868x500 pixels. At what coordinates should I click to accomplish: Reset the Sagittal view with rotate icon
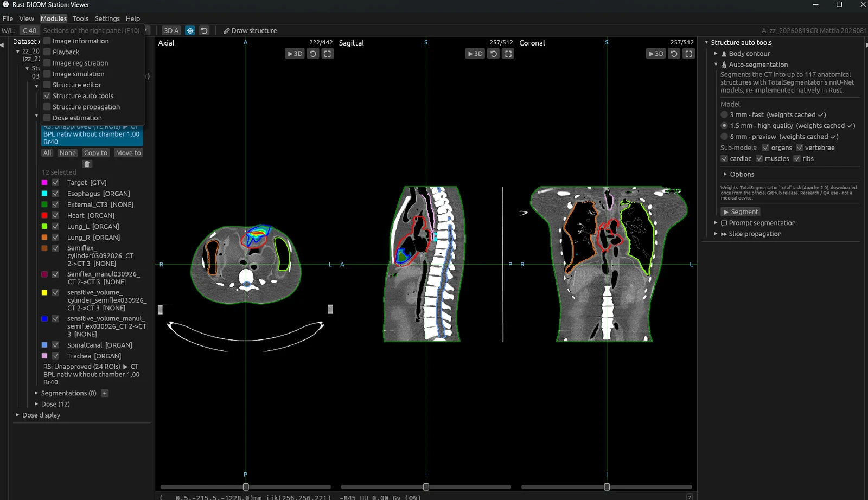pos(493,54)
